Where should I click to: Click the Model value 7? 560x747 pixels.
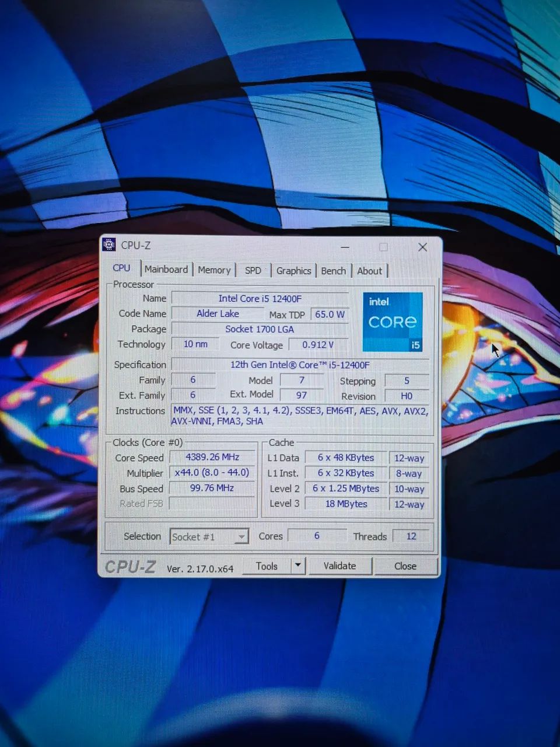coord(302,380)
